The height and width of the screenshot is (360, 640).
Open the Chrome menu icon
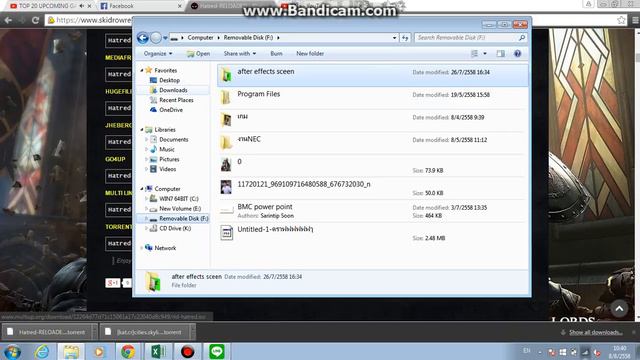pos(635,20)
